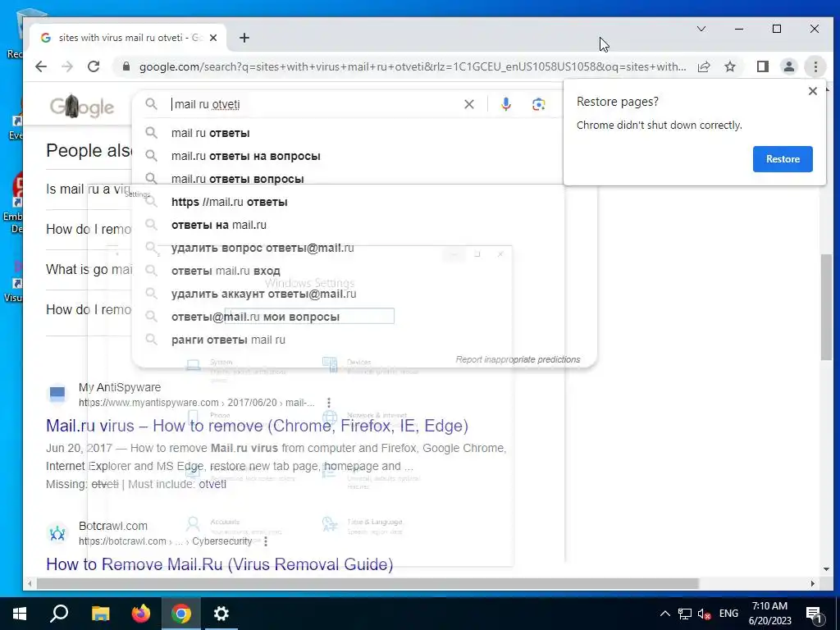Click the scroll-right arrow at bottom
The width and height of the screenshot is (840, 630).
pos(813,583)
